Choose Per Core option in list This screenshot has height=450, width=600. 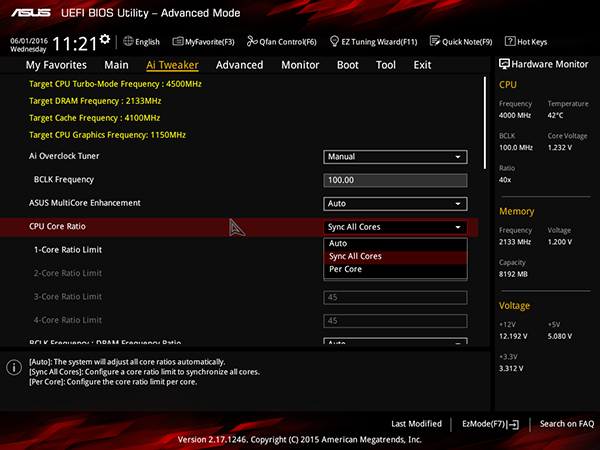click(395, 269)
